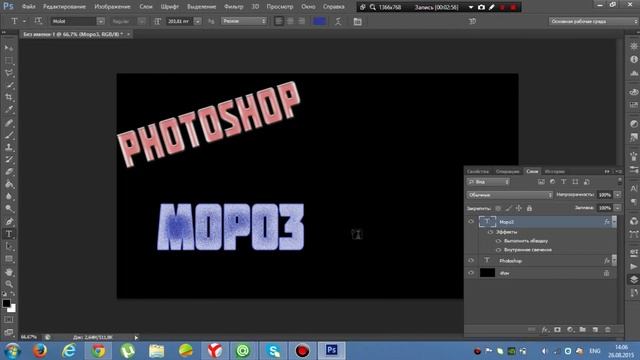Click the foreground color swatch
This screenshot has width=640, height=360.
(x=6, y=303)
